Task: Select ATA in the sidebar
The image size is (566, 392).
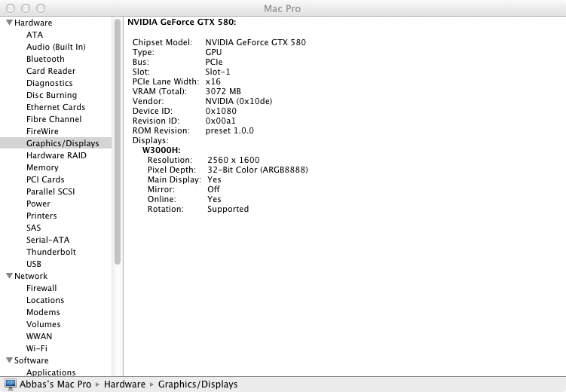Action: coord(35,35)
